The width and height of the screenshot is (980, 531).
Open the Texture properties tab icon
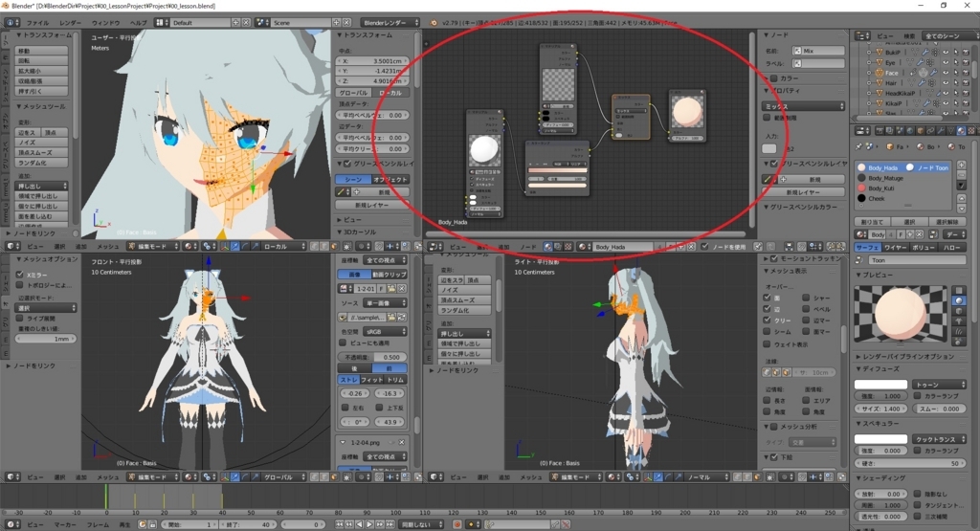(971, 130)
